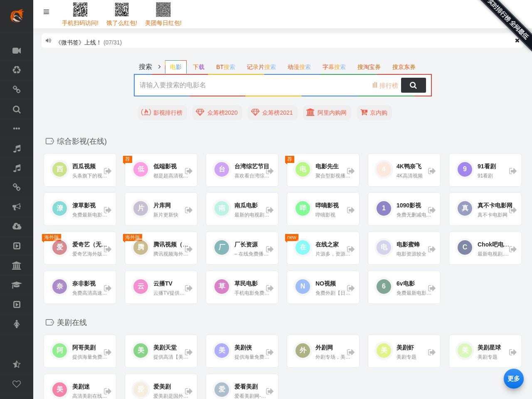
Task: Switch to the 记录片搜索 tab
Action: point(261,67)
